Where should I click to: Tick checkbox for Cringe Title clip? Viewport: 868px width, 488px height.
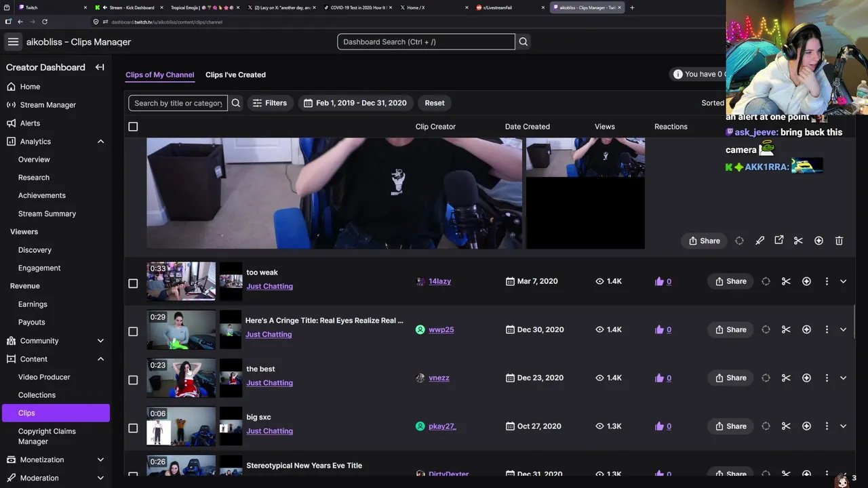click(133, 331)
